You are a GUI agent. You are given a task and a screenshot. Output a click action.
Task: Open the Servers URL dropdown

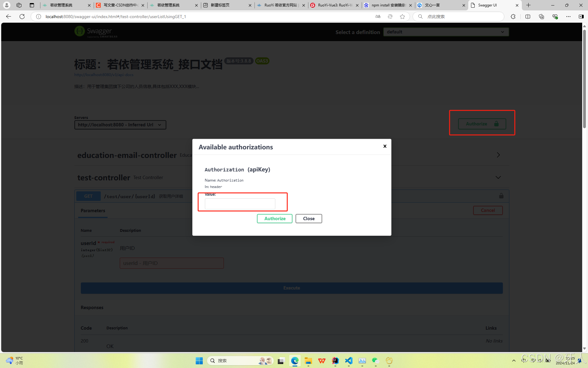[x=120, y=125]
